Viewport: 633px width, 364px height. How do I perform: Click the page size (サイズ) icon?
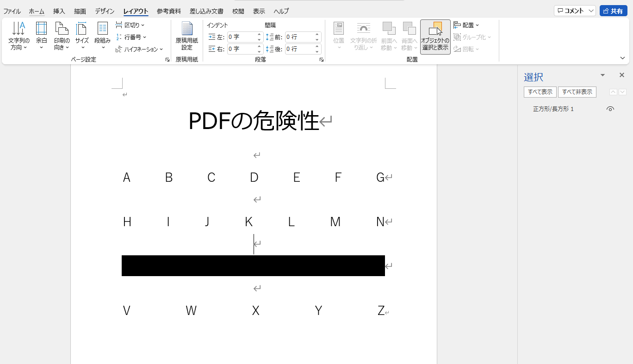point(82,30)
